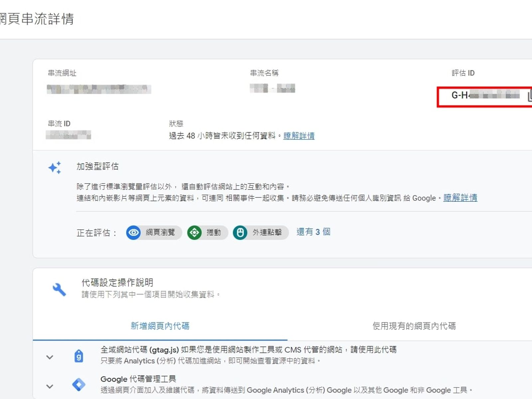
Task: Click the 全域網站代碼 (gtag.js) title text
Action: tap(140, 350)
